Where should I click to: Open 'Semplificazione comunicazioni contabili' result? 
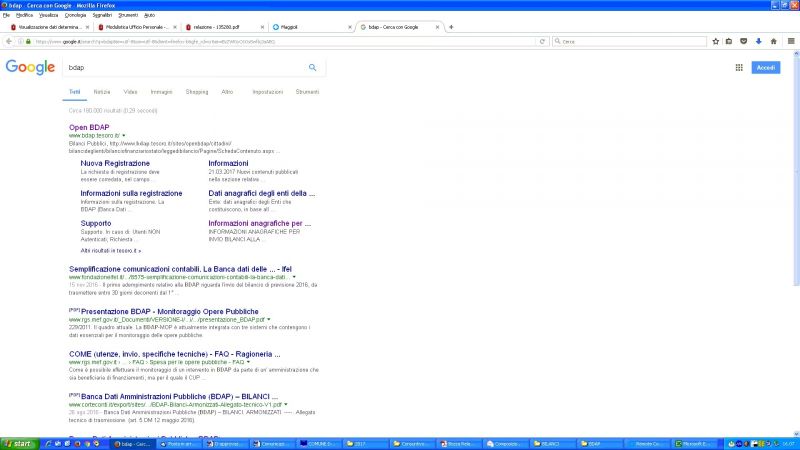[x=180, y=269]
